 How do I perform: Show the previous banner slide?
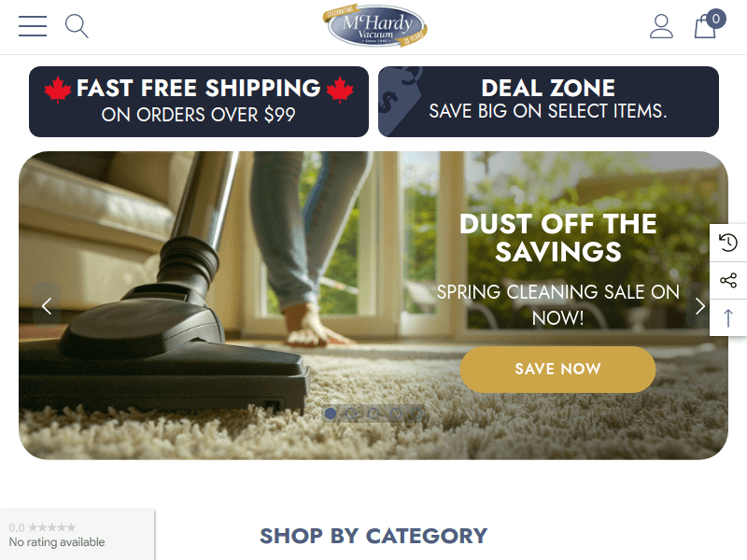47,306
